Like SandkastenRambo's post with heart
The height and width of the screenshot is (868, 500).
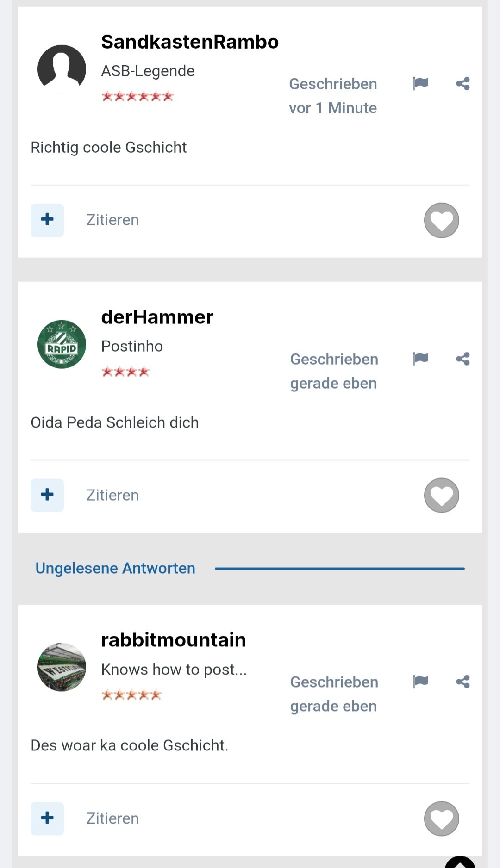(x=441, y=220)
